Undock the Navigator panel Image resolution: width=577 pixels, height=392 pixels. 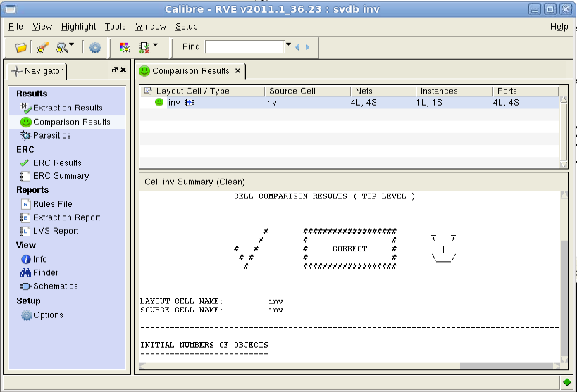click(114, 70)
